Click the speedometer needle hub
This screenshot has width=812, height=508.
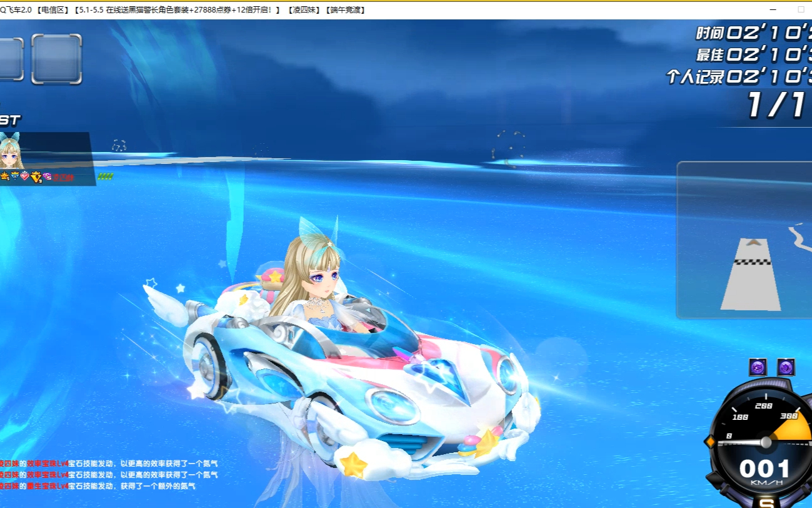766,442
